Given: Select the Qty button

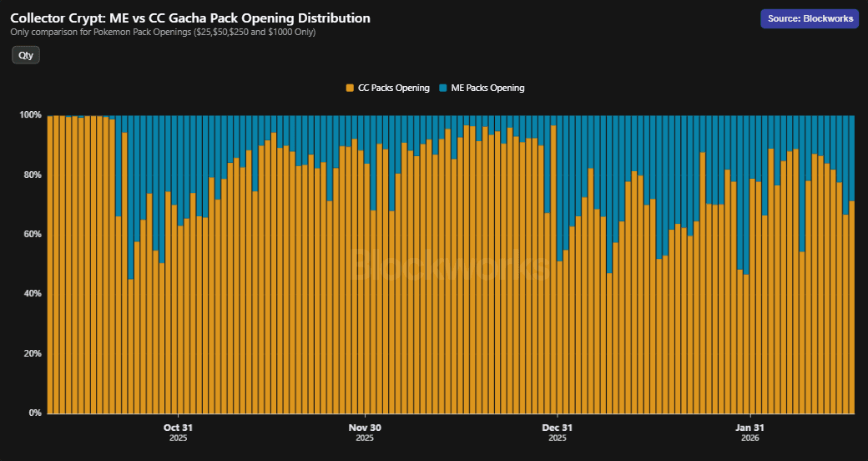Looking at the screenshot, I should pos(26,55).
